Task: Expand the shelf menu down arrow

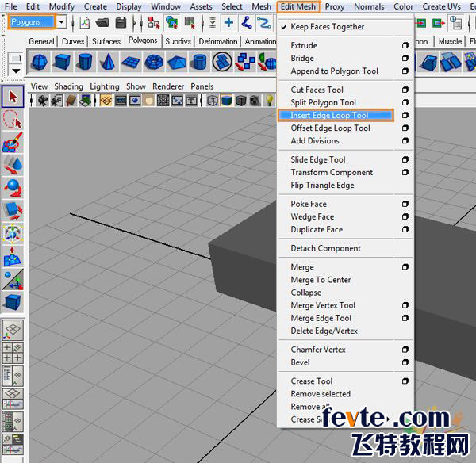Action: (16, 71)
